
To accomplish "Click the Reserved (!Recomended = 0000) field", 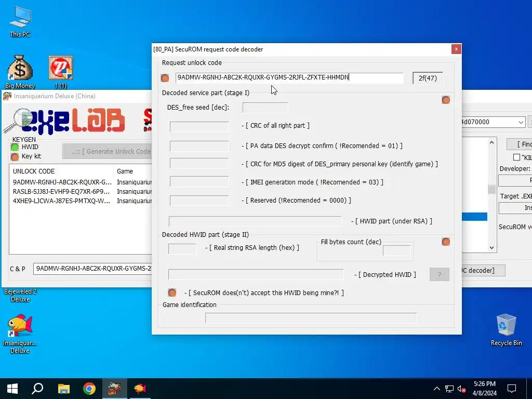I will (x=199, y=201).
